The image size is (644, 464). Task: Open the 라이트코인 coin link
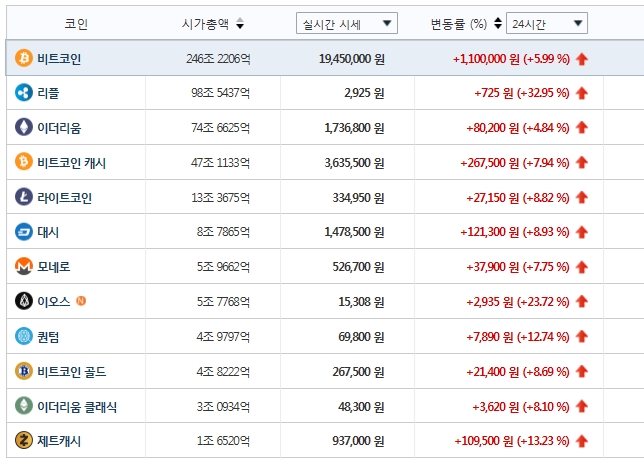[x=64, y=197]
